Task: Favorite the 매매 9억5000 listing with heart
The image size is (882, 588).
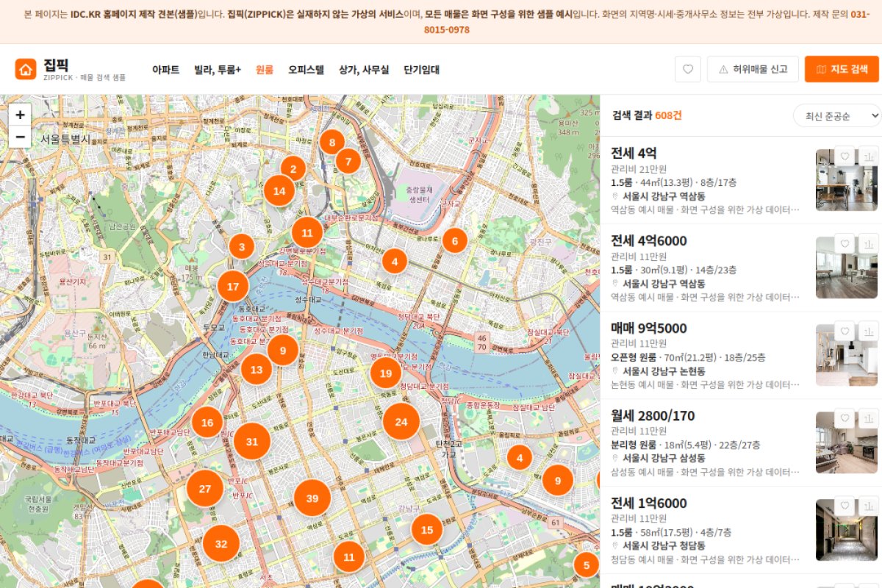Action: pos(845,331)
